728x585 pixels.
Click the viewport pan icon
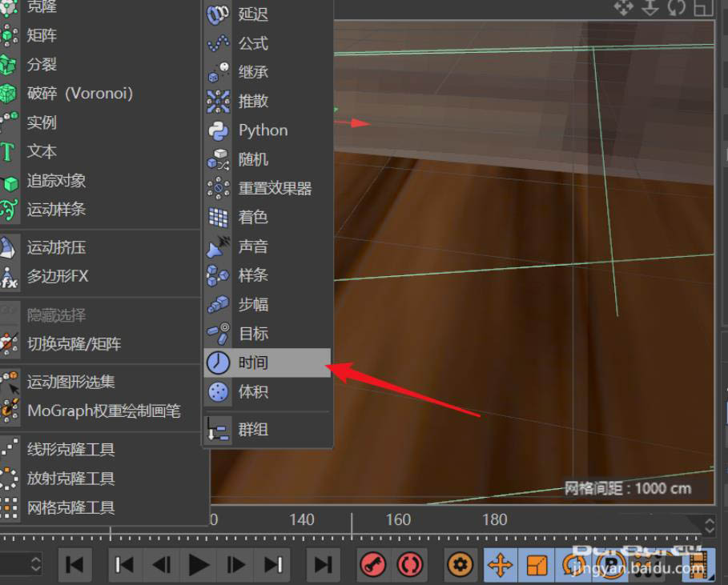click(x=624, y=7)
